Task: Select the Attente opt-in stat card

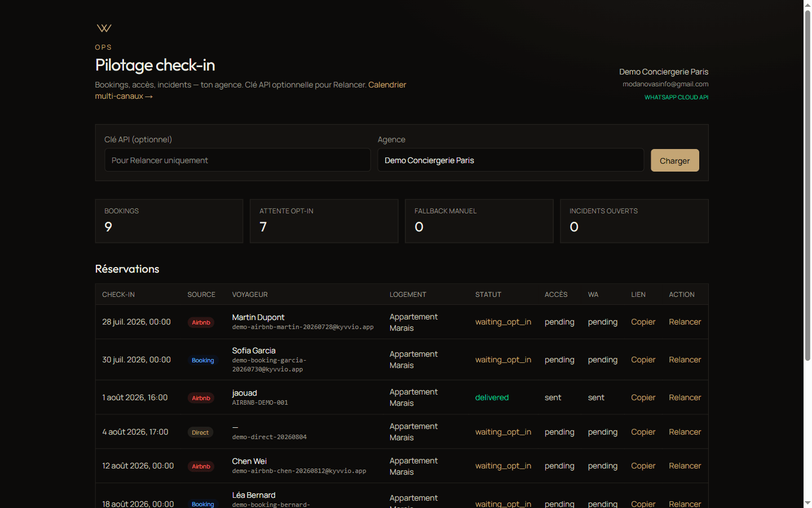Action: 324,221
